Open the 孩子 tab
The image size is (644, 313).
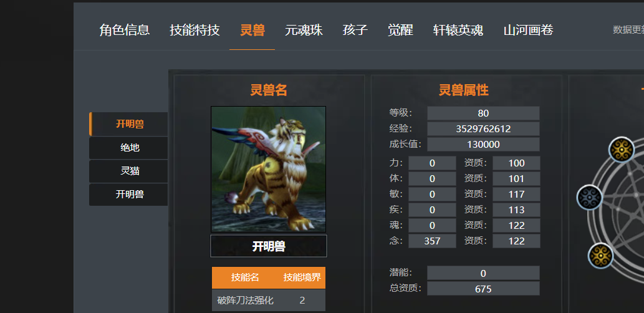[x=355, y=30]
